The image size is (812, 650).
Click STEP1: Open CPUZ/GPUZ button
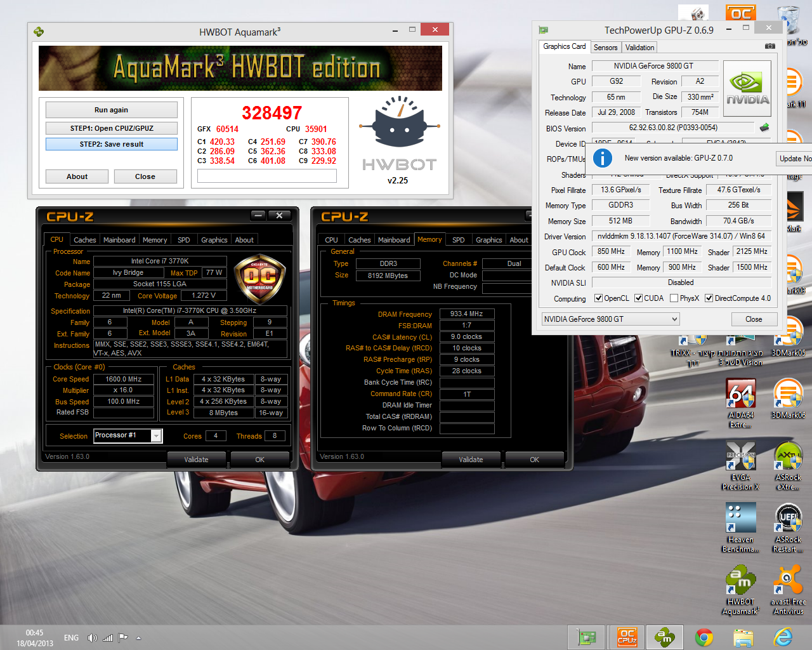[x=111, y=128]
